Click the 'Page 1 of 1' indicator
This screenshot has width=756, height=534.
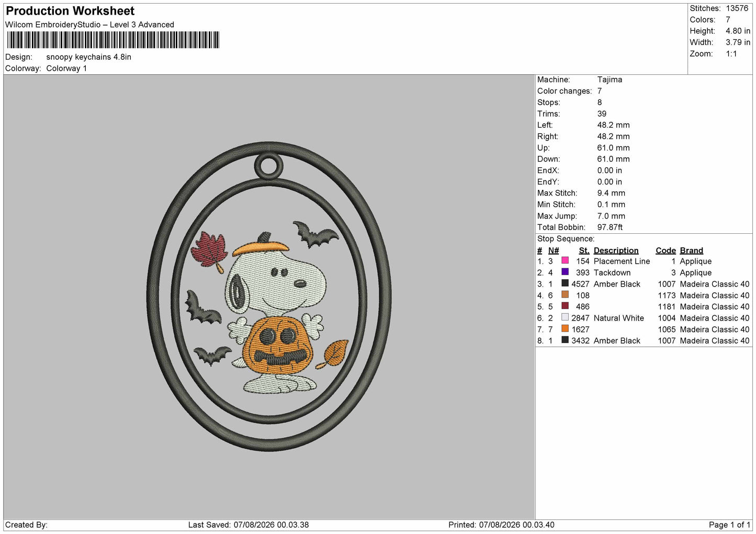[729, 525]
